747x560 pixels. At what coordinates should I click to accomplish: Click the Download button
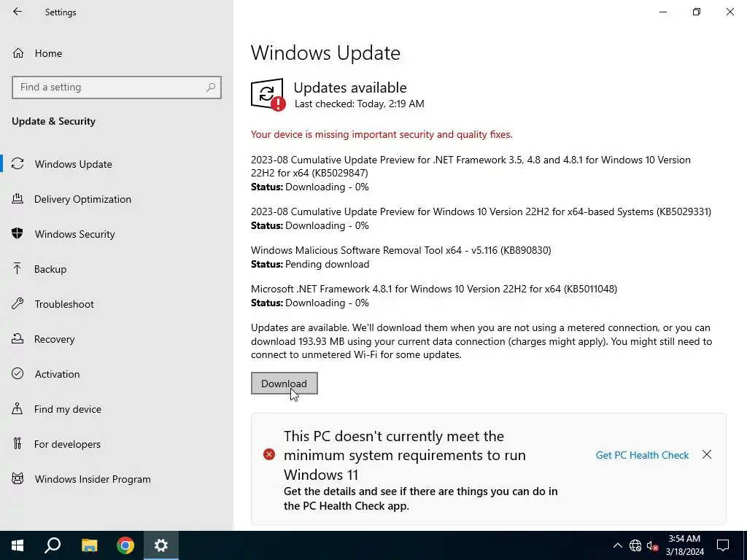click(285, 384)
